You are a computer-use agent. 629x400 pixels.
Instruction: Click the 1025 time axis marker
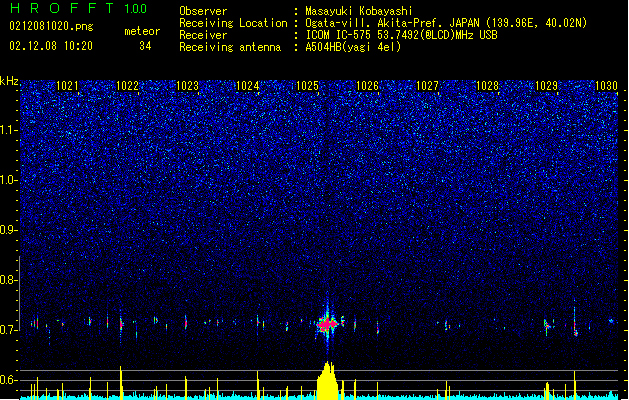(307, 86)
